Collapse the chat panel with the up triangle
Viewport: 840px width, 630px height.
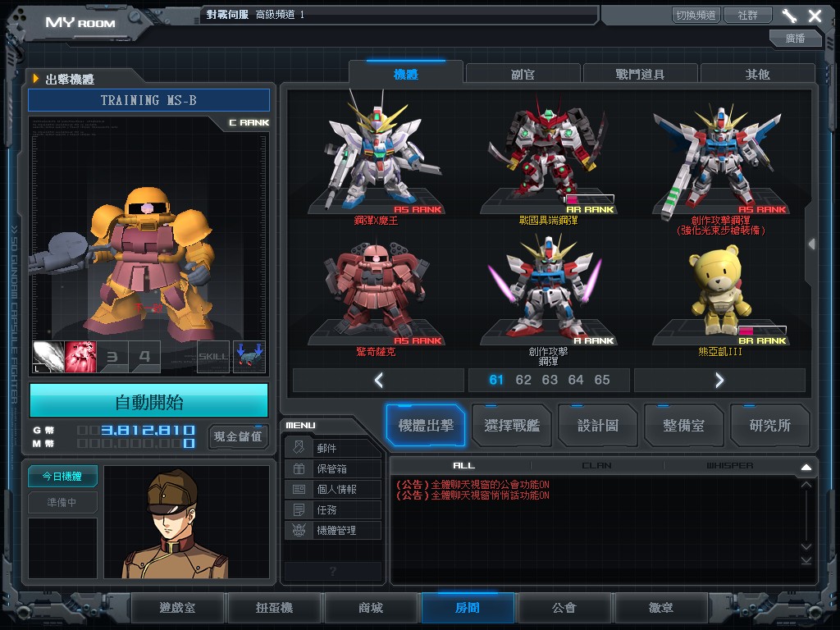tap(806, 467)
